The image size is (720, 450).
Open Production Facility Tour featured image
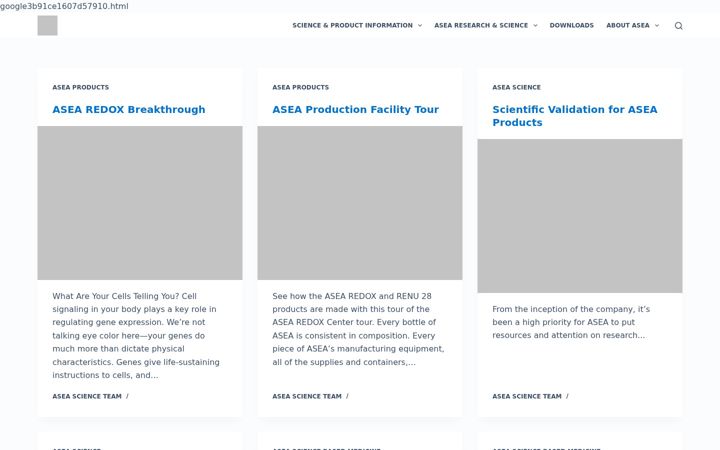coord(360,203)
